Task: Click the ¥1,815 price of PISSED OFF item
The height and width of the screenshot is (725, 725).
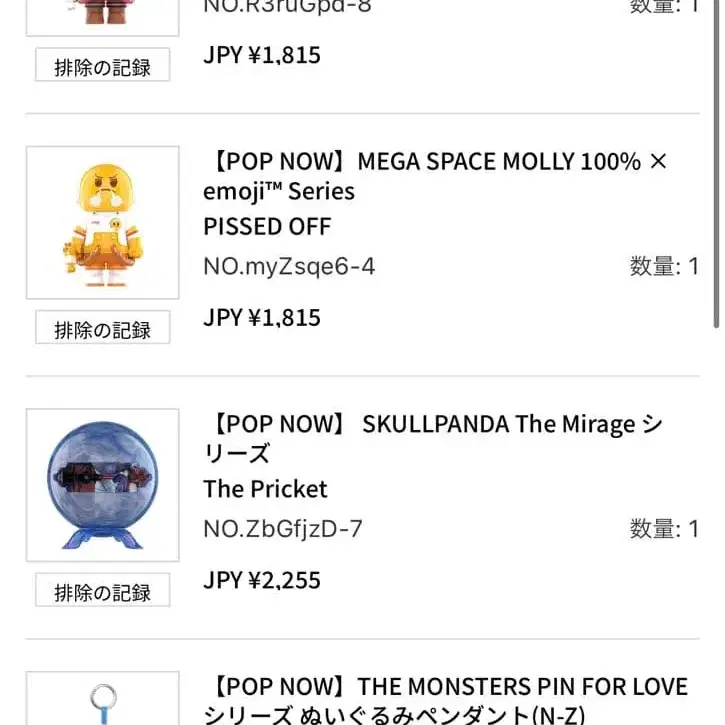Action: (x=262, y=318)
